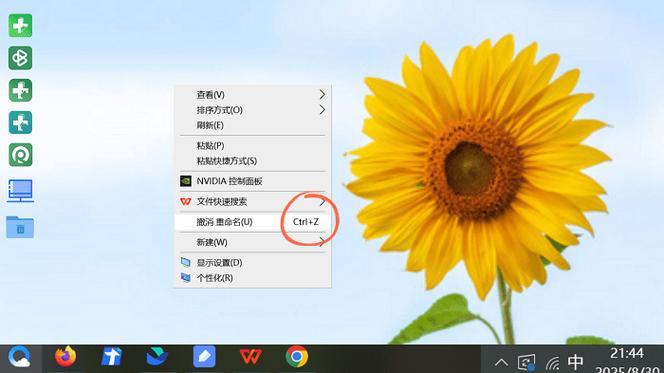
Task: Toggle the 中 input method indicator
Action: pyautogui.click(x=575, y=362)
